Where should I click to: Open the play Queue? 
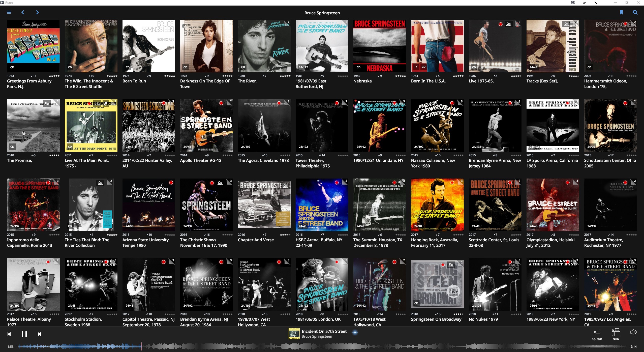pyautogui.click(x=597, y=334)
